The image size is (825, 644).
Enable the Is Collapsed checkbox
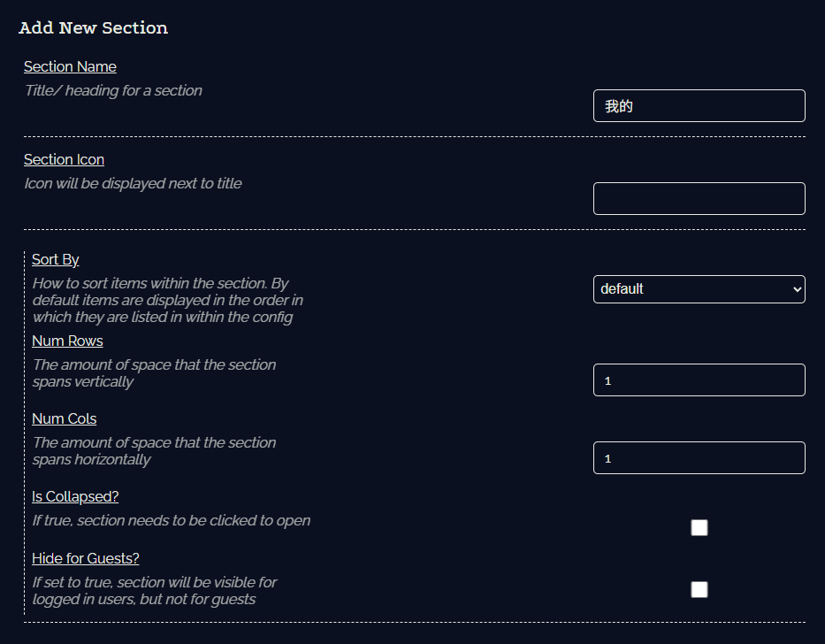[x=699, y=527]
